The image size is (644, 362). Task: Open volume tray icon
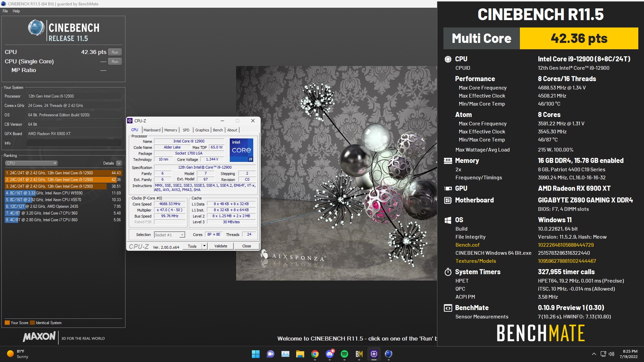(611, 354)
